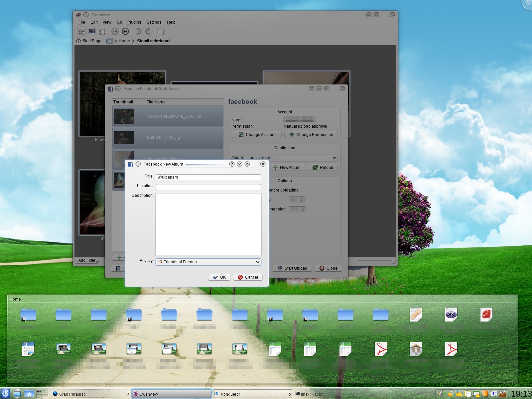532x399 pixels.
Task: Select the Flower-TheLastOne_1600.jpg row
Action: 168,116
